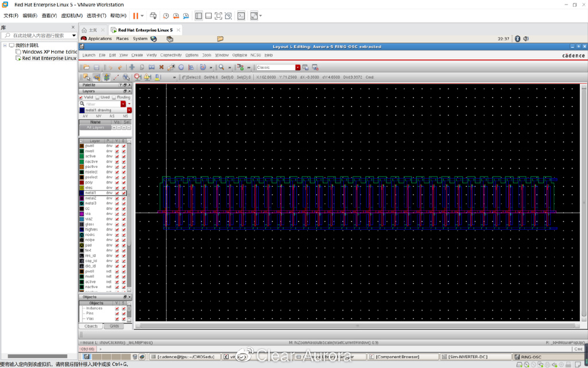
Task: Open the Edit Properties icon
Action: tap(171, 67)
